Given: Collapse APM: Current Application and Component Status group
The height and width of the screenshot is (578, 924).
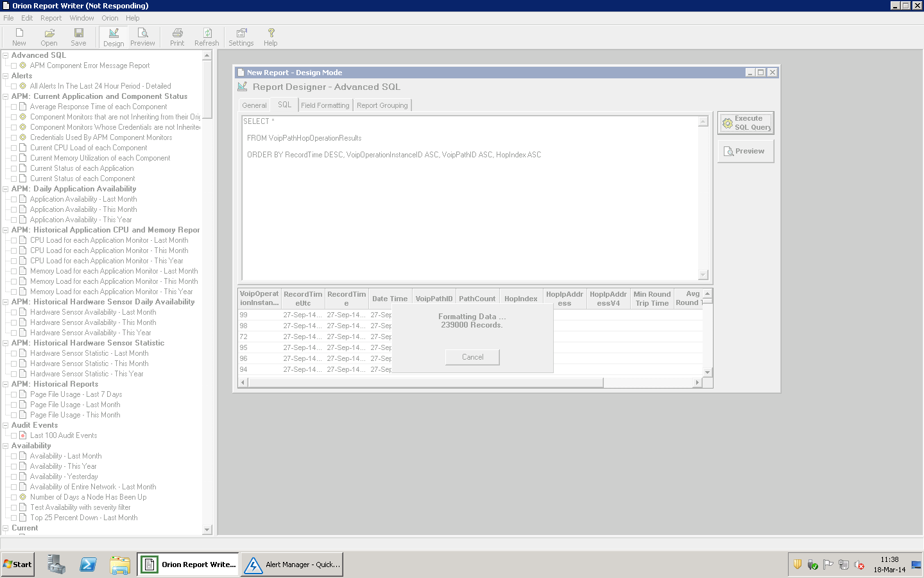Looking at the screenshot, I should click(5, 96).
